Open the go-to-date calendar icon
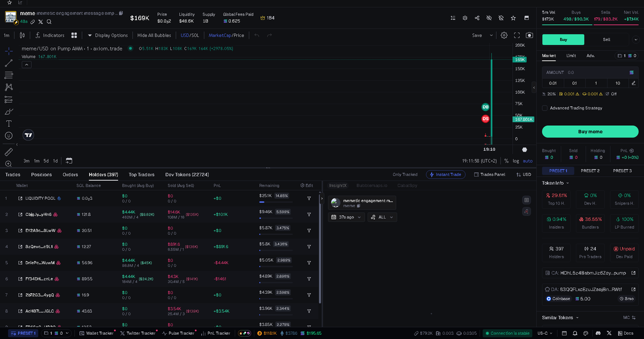 69,161
